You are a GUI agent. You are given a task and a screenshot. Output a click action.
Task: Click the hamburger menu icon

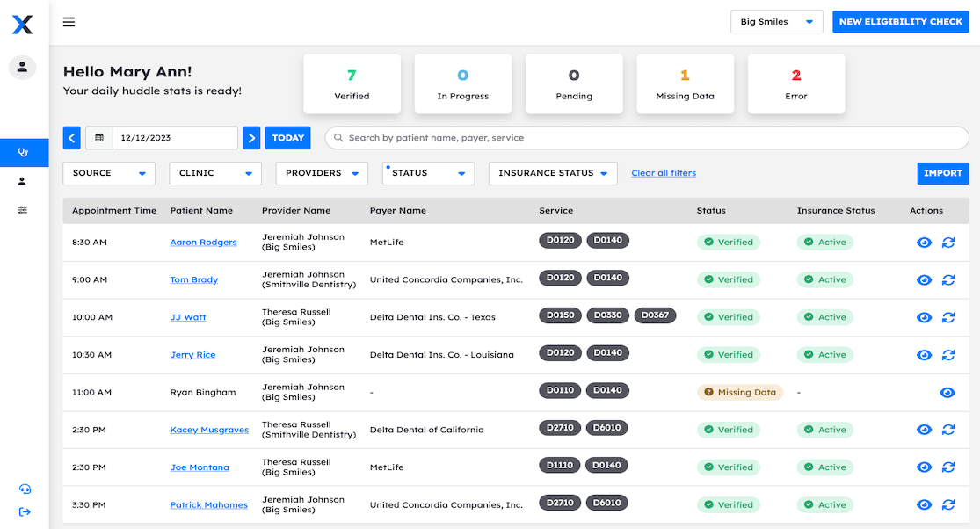(69, 22)
